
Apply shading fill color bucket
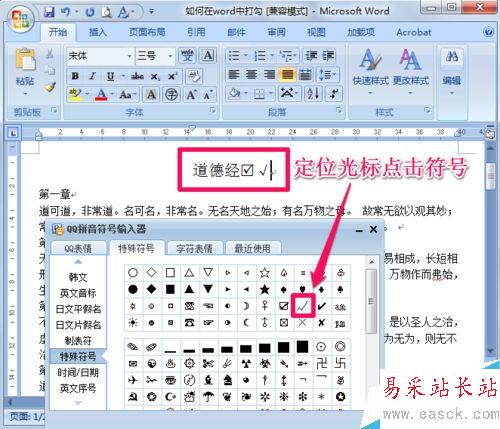pyautogui.click(x=234, y=94)
